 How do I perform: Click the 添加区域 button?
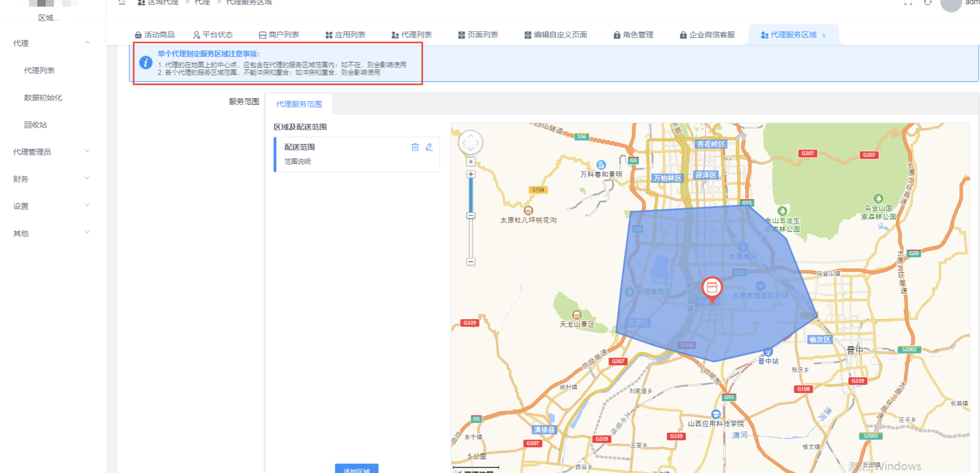click(x=357, y=468)
